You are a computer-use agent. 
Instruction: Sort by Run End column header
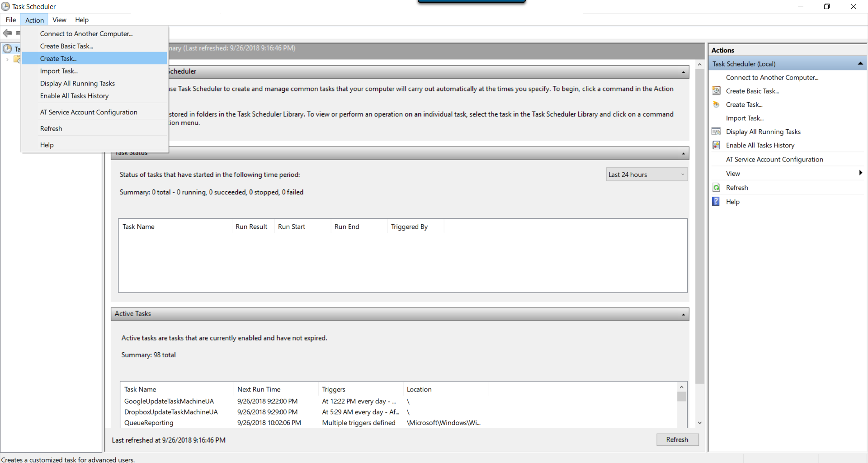point(359,227)
